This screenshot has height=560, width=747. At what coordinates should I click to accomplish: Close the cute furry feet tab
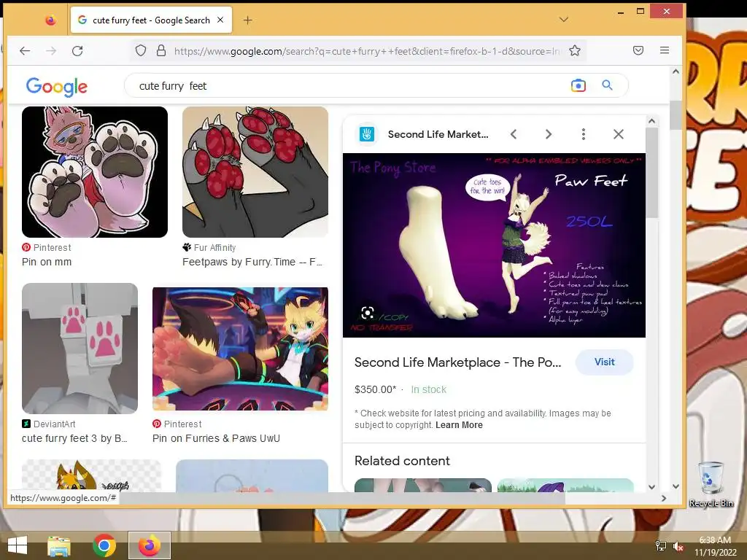[220, 20]
